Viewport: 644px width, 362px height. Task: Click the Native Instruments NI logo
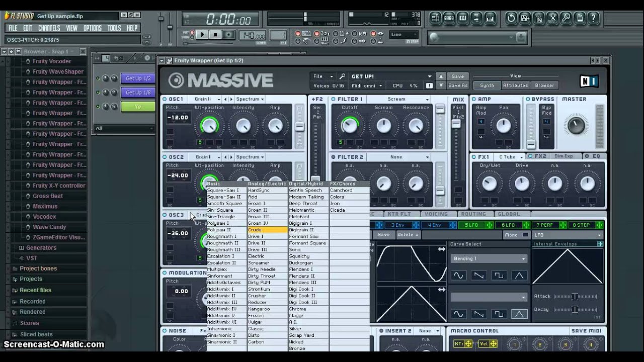coord(589,81)
